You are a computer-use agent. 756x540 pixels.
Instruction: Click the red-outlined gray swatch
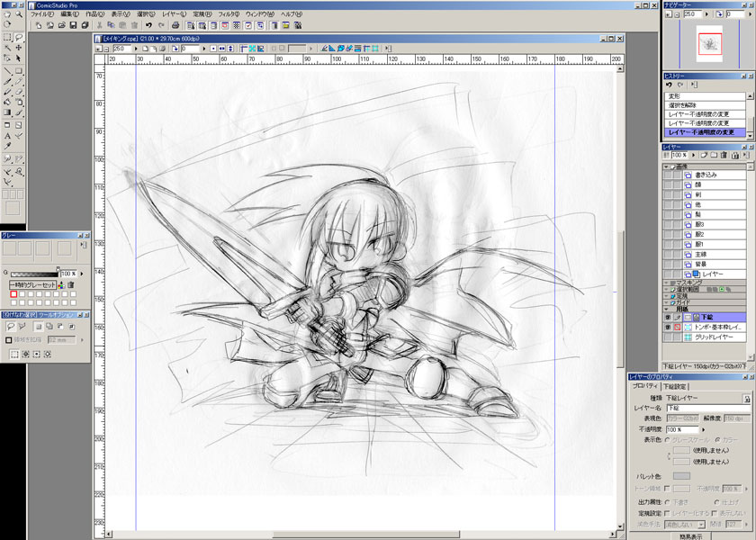point(13,294)
